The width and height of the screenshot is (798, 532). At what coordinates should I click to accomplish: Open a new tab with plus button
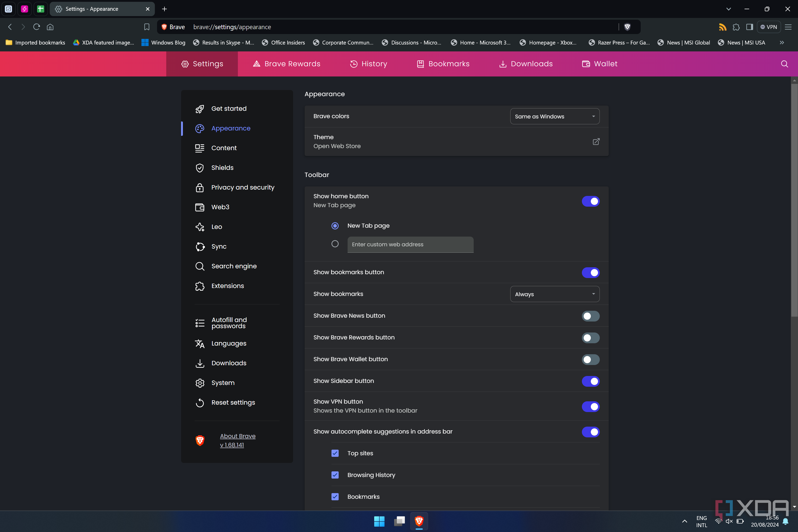164,9
